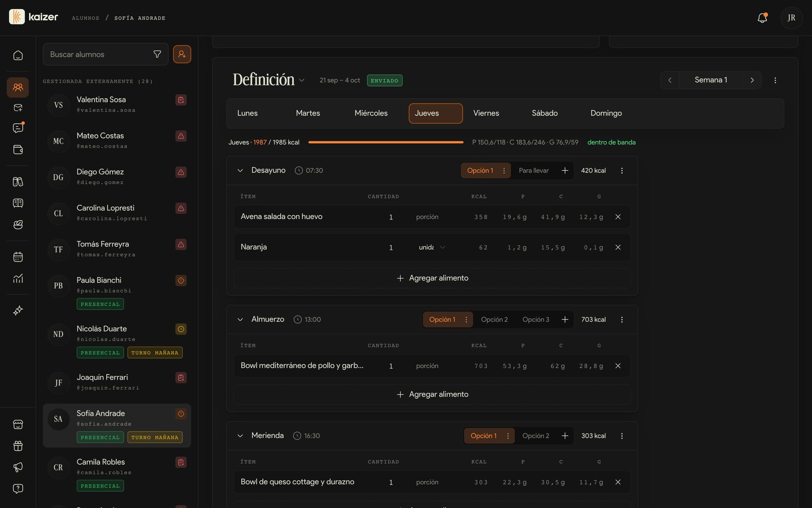Screen dimensions: 812x508
Task: Select Opción 2 in Merienda
Action: coord(536,436)
